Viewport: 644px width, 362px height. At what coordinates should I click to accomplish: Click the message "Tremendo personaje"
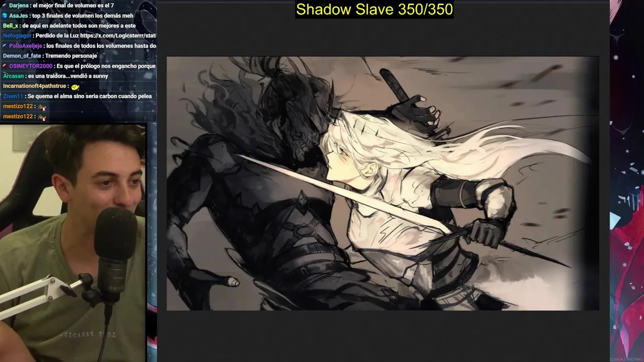(x=71, y=56)
